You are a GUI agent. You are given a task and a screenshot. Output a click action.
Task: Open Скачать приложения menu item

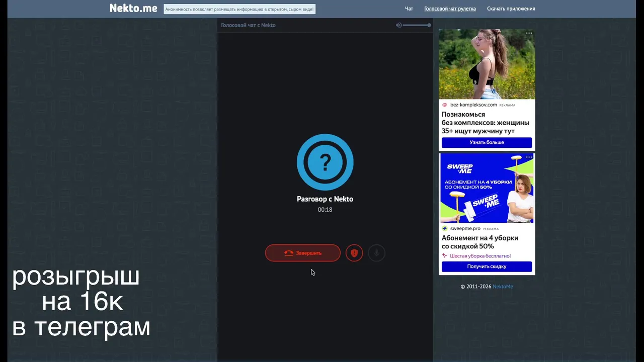511,9
